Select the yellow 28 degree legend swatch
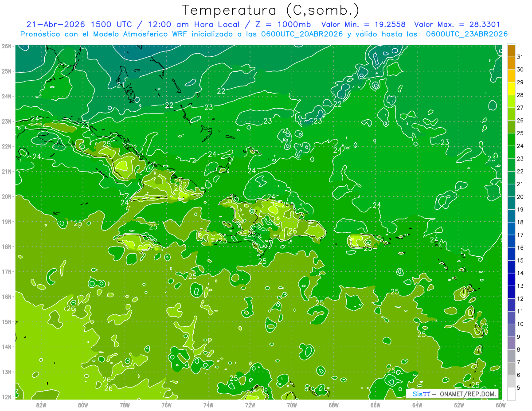The height and width of the screenshot is (411, 532). (x=511, y=89)
